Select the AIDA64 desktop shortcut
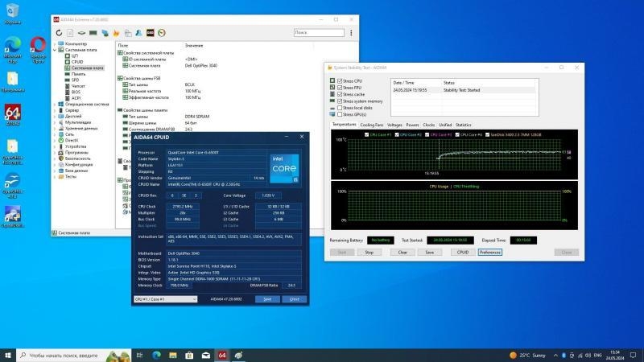 click(x=12, y=115)
